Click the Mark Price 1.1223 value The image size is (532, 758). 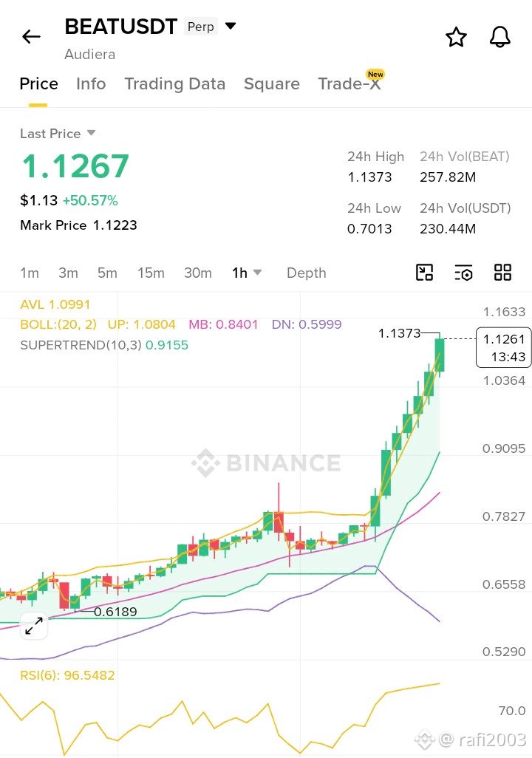point(115,225)
